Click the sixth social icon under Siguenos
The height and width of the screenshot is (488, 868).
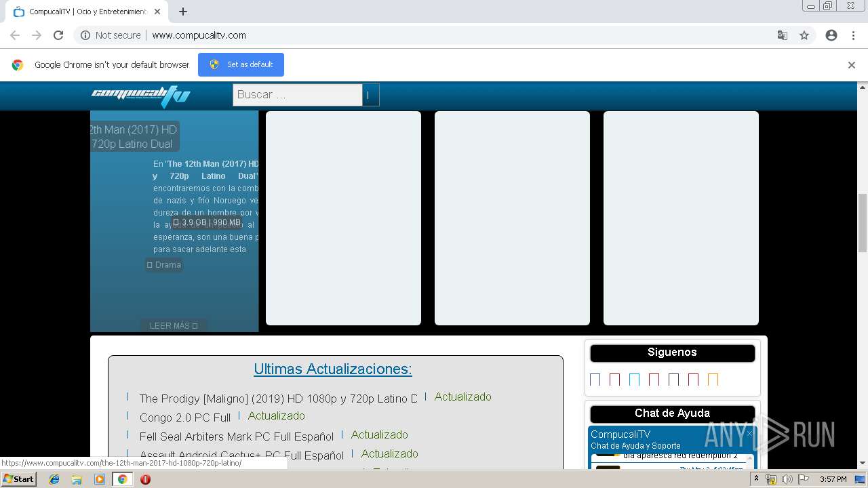tap(693, 380)
